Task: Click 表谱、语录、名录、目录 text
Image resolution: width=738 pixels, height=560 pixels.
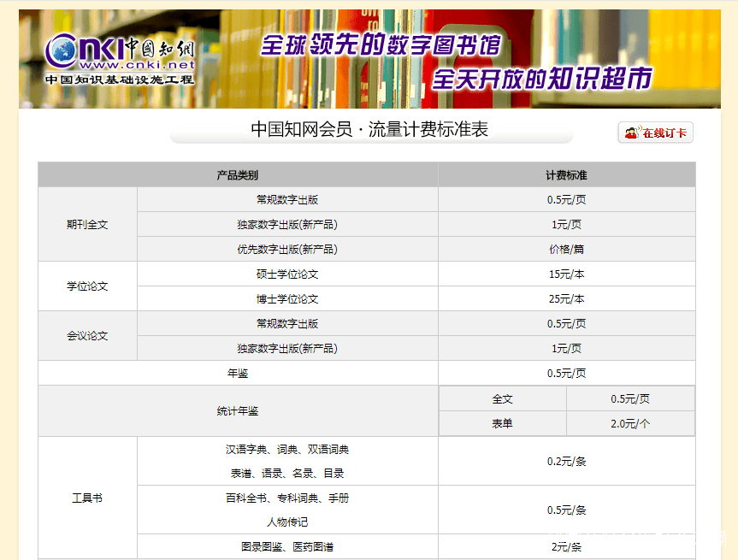Action: coord(287,473)
